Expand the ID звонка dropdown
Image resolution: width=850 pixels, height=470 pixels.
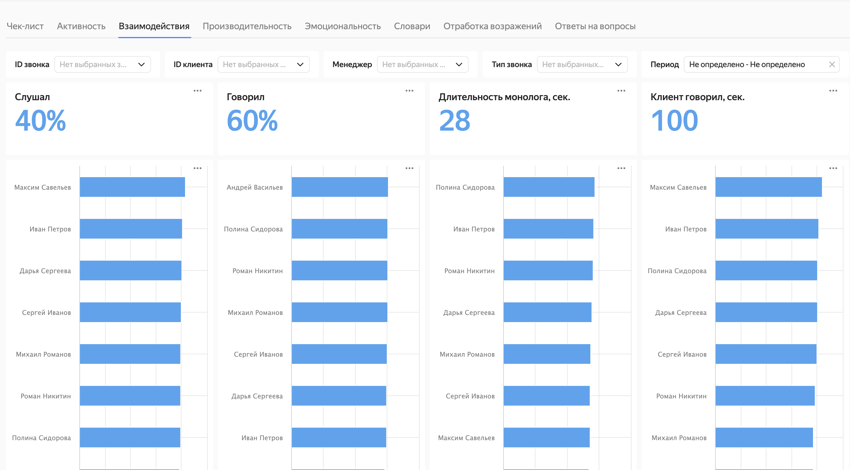click(102, 65)
